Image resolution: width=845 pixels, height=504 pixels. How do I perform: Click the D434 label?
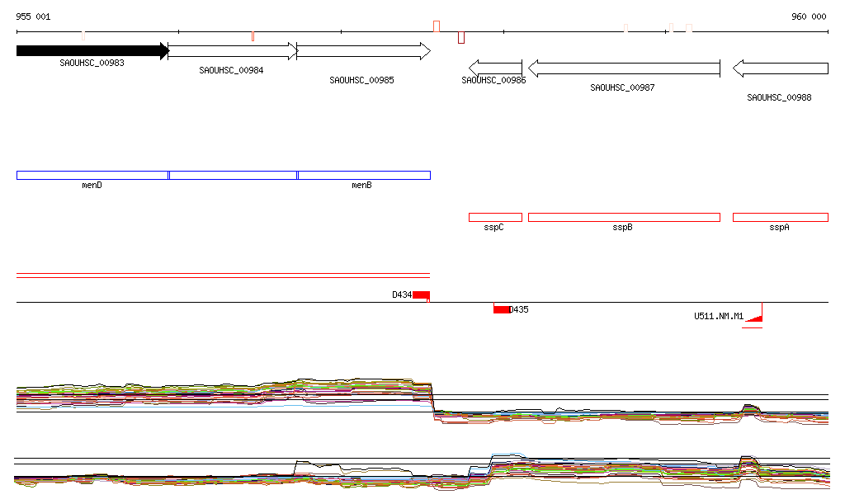click(402, 295)
